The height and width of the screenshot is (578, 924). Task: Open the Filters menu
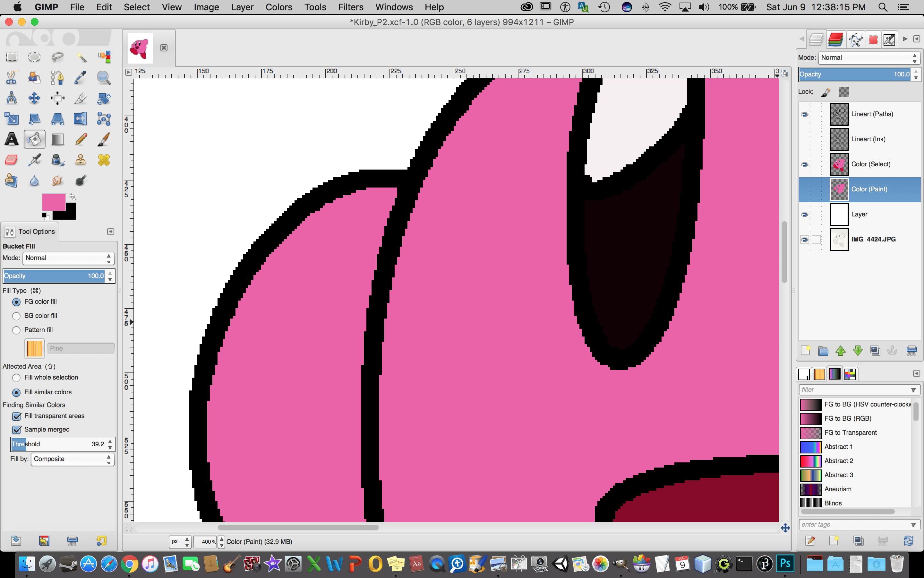(x=350, y=7)
